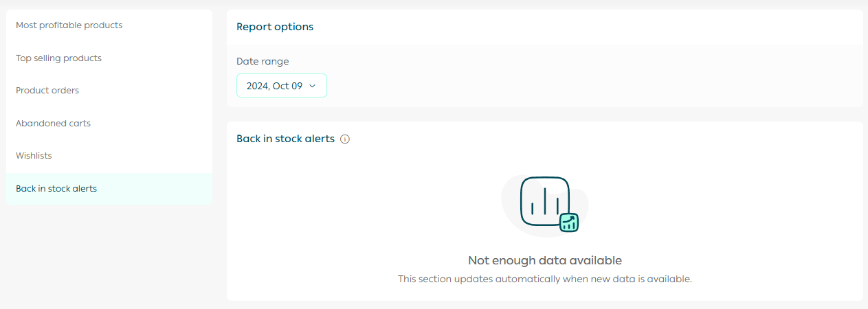Click the Date range label
Viewport: 868px width, 309px height.
point(263,62)
